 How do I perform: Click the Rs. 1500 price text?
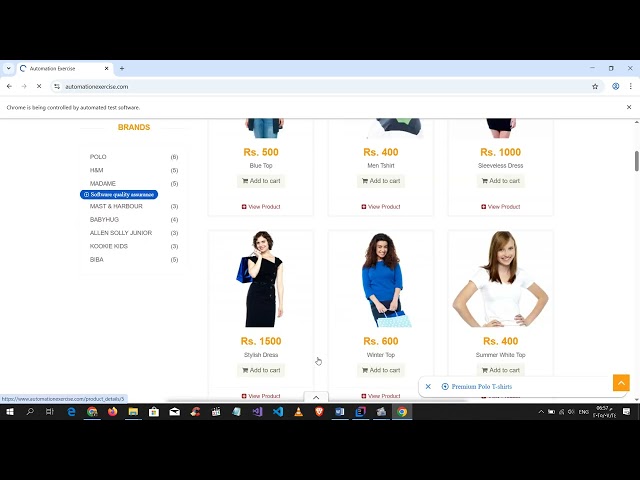click(x=261, y=341)
